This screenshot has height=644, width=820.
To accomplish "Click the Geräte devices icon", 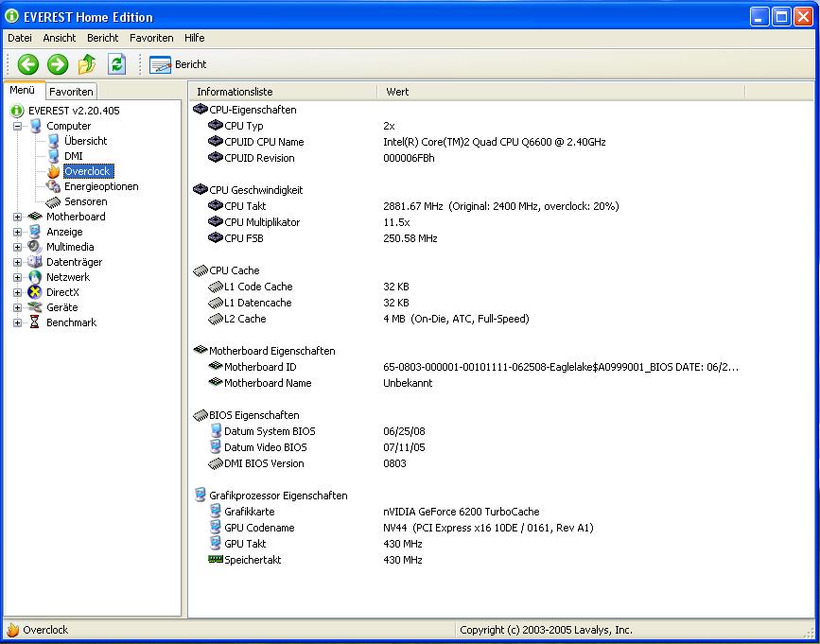I will pos(35,307).
